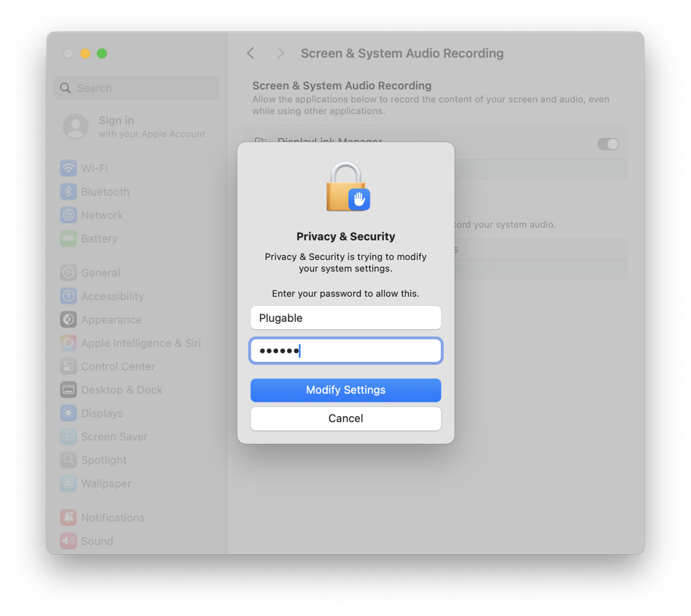Select the Bluetooth icon in the sidebar
This screenshot has height=616, width=691.
(68, 192)
